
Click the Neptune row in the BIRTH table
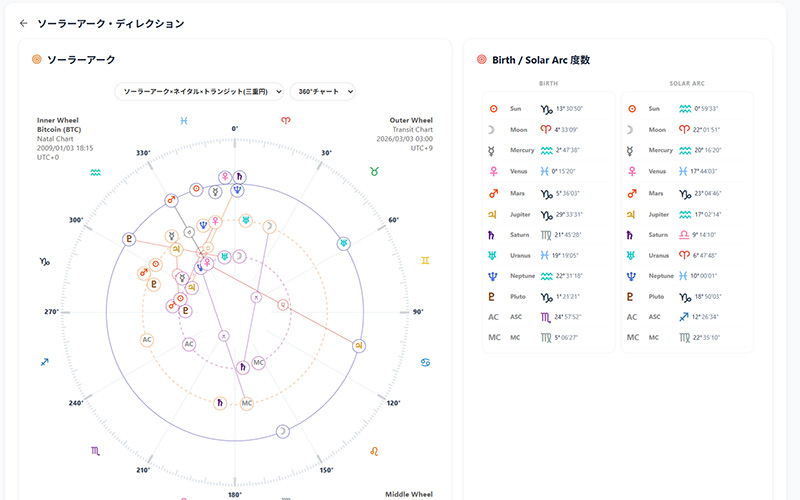547,276
